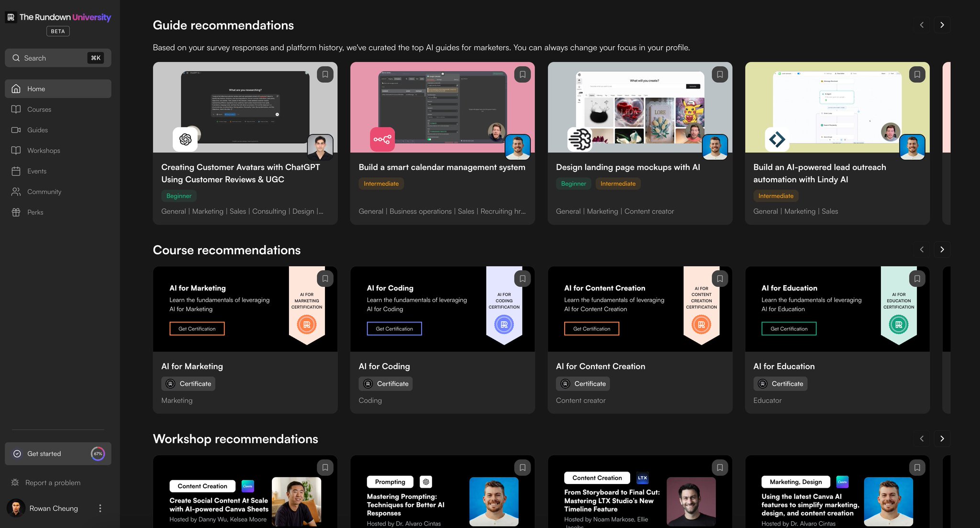
Task: Click the Get started checkmark icon
Action: click(17, 454)
